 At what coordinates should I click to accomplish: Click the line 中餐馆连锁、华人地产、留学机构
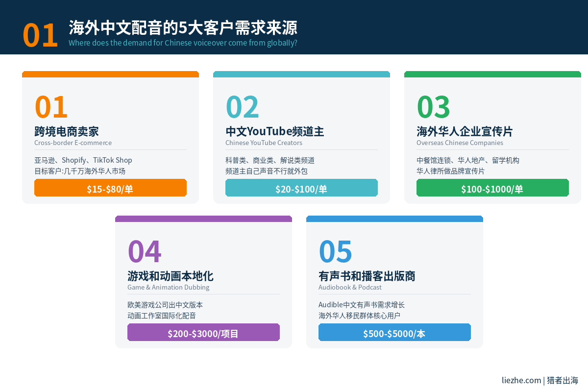[468, 160]
